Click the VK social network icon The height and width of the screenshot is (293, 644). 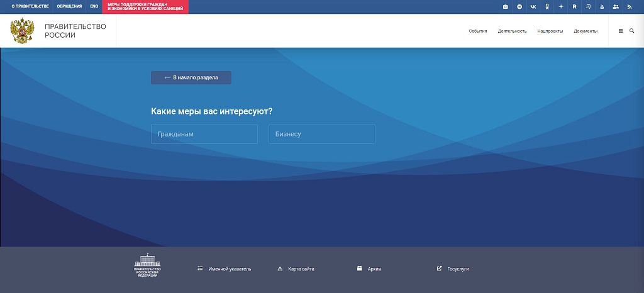click(533, 7)
